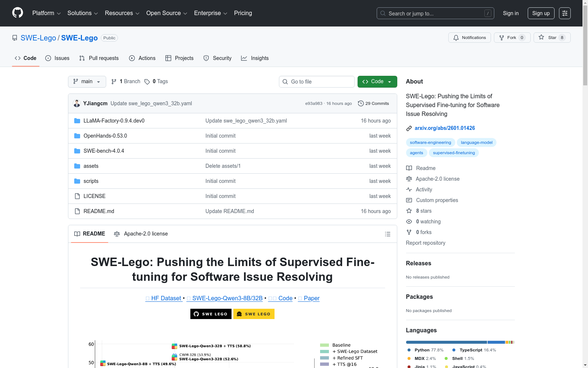Click the yellow SWE LEGO badge

(x=254, y=314)
